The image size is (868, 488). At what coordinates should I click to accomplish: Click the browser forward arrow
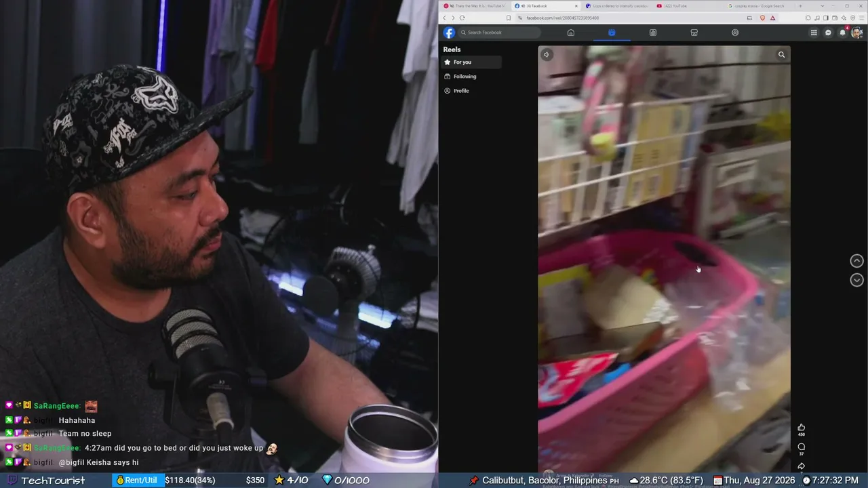[x=453, y=18]
